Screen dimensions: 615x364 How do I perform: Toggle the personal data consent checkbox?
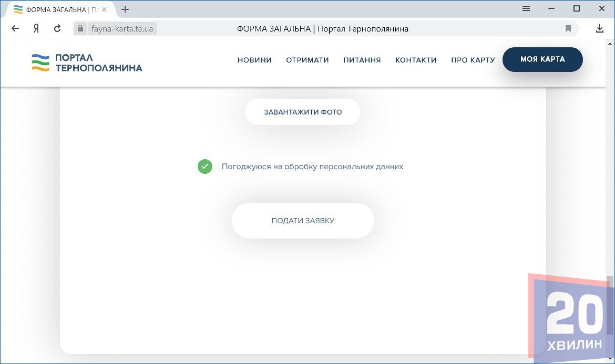[x=205, y=166]
